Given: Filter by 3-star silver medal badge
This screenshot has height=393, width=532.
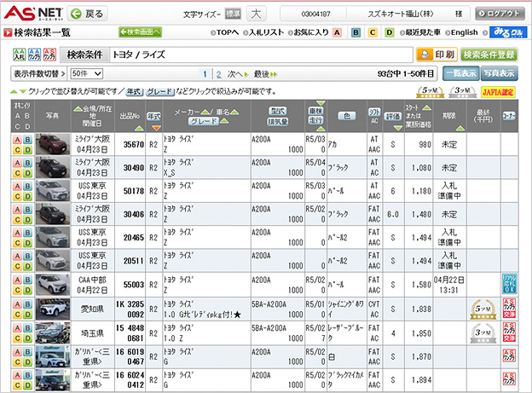Looking at the screenshot, I should pos(462,91).
